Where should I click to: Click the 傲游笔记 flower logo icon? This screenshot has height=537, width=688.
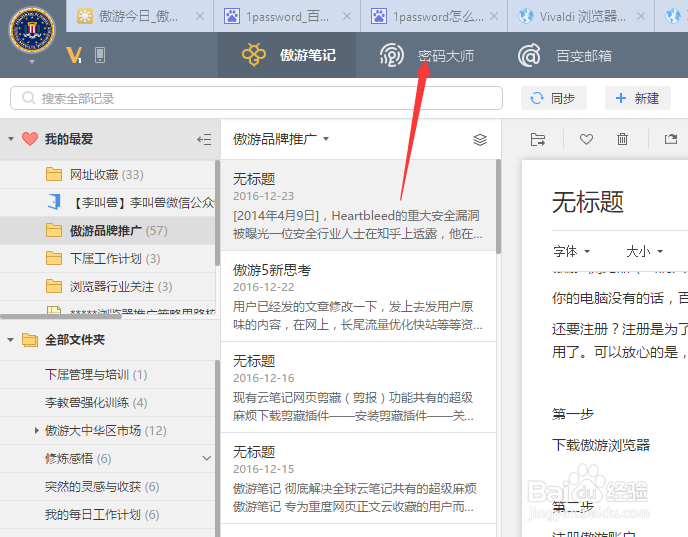pyautogui.click(x=254, y=55)
